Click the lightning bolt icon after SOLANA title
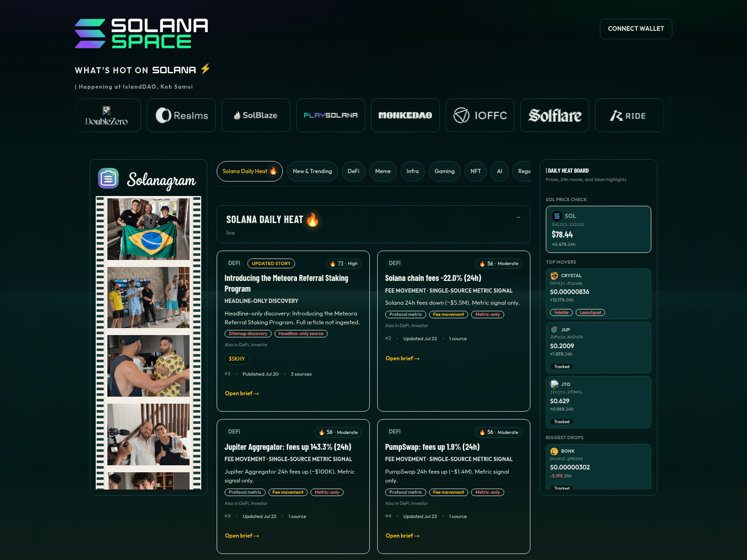This screenshot has height=560, width=747. tap(205, 69)
